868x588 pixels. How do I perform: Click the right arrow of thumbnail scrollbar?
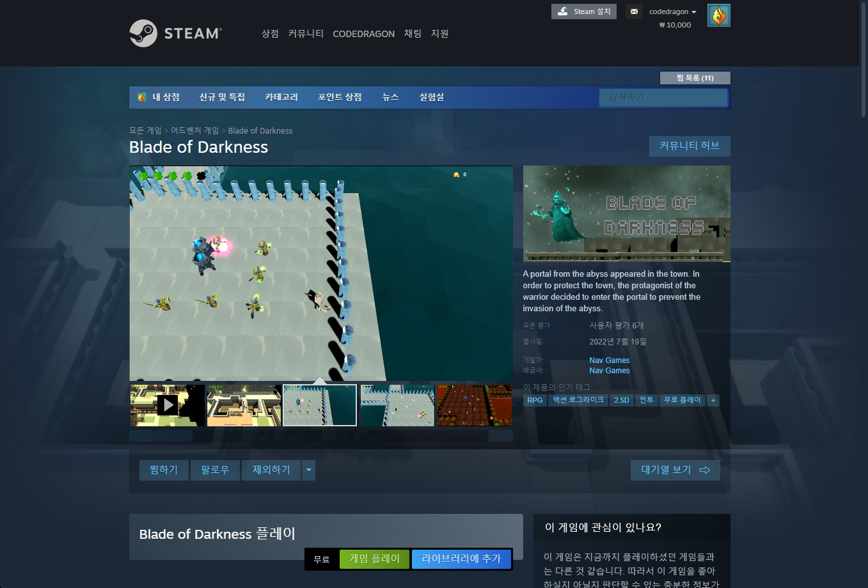[x=501, y=436]
